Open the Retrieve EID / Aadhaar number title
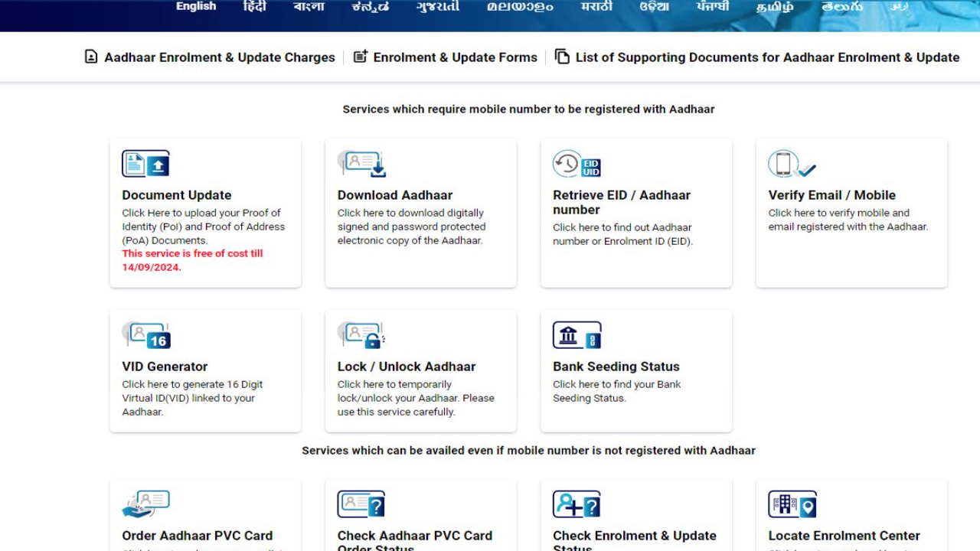 pos(622,202)
